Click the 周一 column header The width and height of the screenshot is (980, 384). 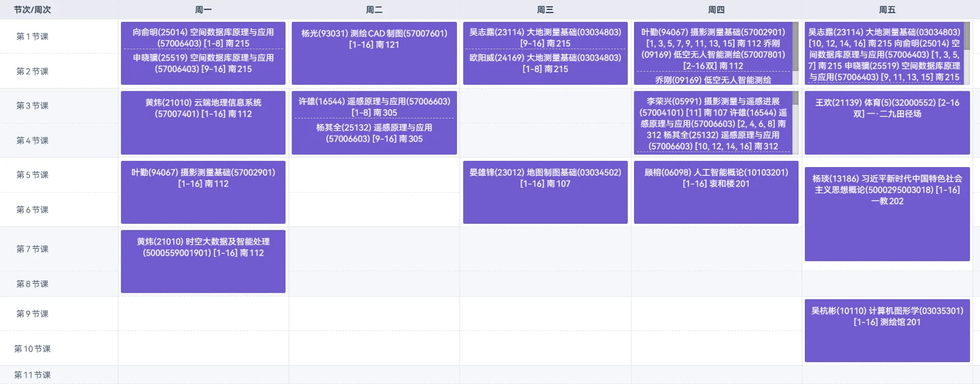(x=203, y=9)
